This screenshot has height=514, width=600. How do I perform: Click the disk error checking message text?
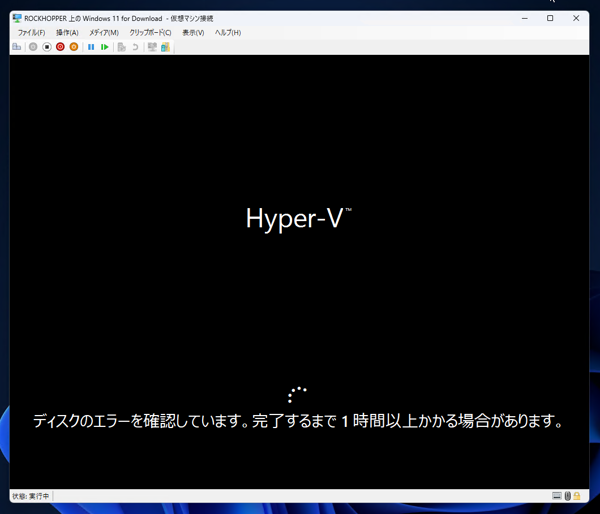coord(298,421)
